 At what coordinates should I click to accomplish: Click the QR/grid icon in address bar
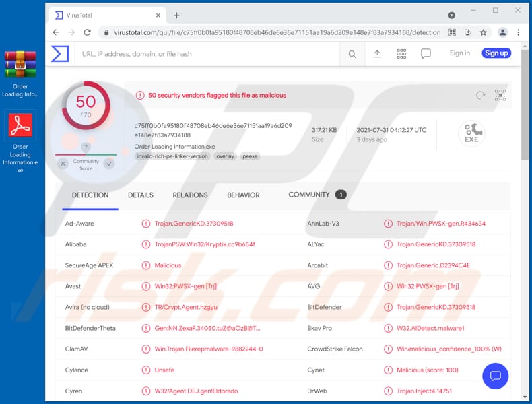coord(452,32)
